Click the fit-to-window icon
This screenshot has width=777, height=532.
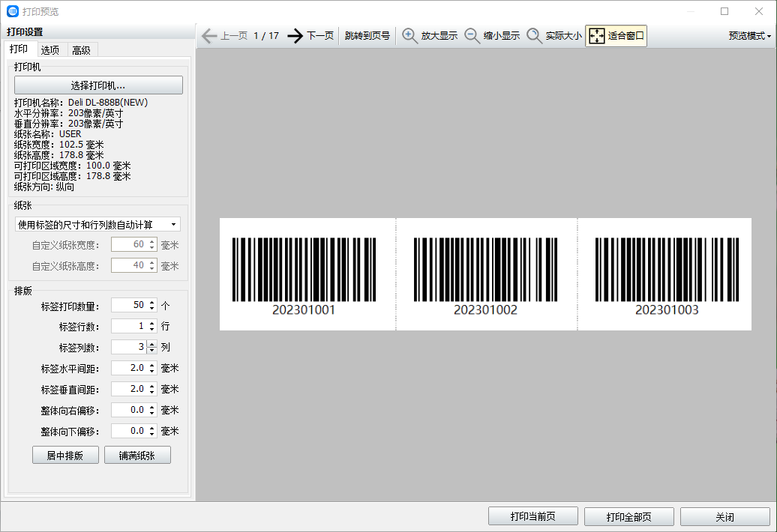pyautogui.click(x=597, y=36)
